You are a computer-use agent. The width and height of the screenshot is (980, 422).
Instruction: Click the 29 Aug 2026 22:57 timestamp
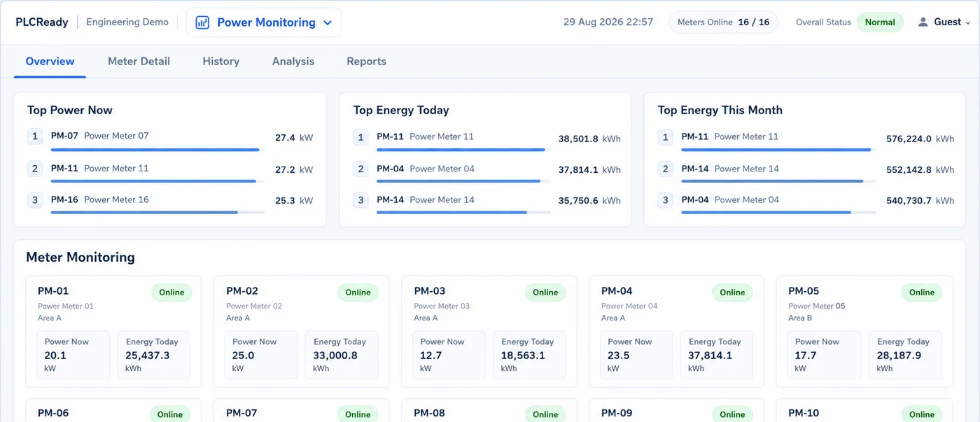[x=608, y=22]
